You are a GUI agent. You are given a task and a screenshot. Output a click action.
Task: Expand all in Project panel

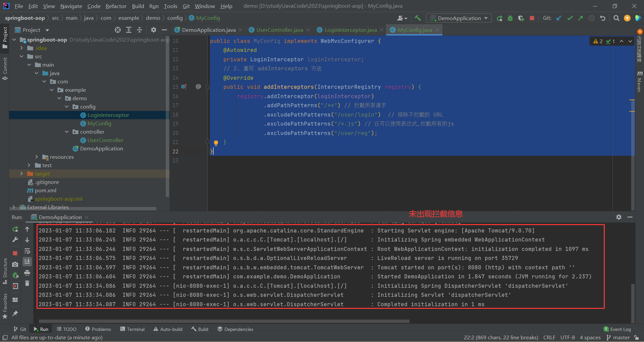pyautogui.click(x=129, y=30)
